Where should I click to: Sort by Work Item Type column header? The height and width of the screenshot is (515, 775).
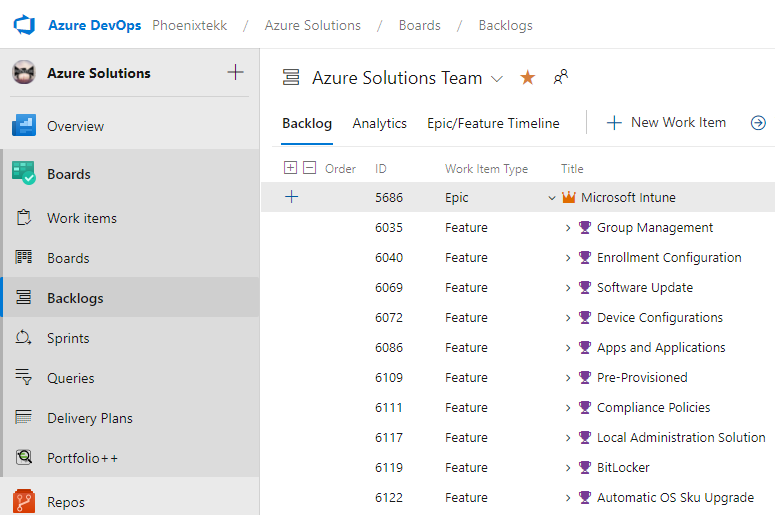(x=486, y=169)
